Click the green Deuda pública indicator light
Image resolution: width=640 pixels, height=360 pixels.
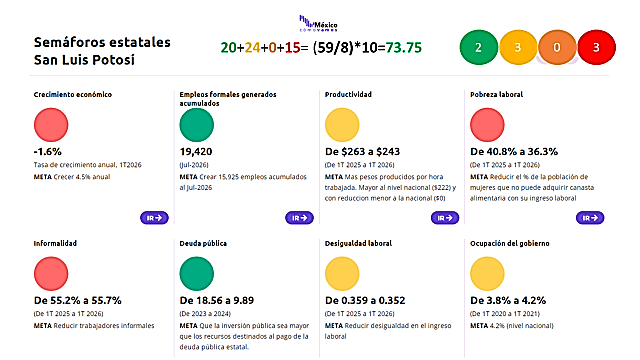point(196,273)
